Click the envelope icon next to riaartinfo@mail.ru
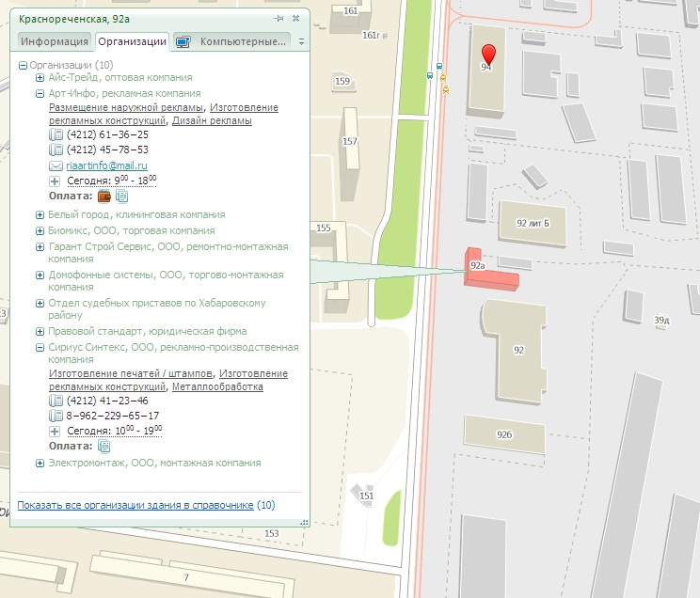Screen dimensions: 700x598 click(x=56, y=165)
